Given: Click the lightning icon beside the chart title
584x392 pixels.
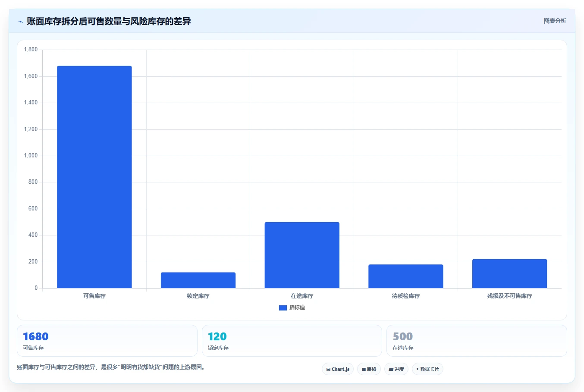Looking at the screenshot, I should pyautogui.click(x=20, y=22).
